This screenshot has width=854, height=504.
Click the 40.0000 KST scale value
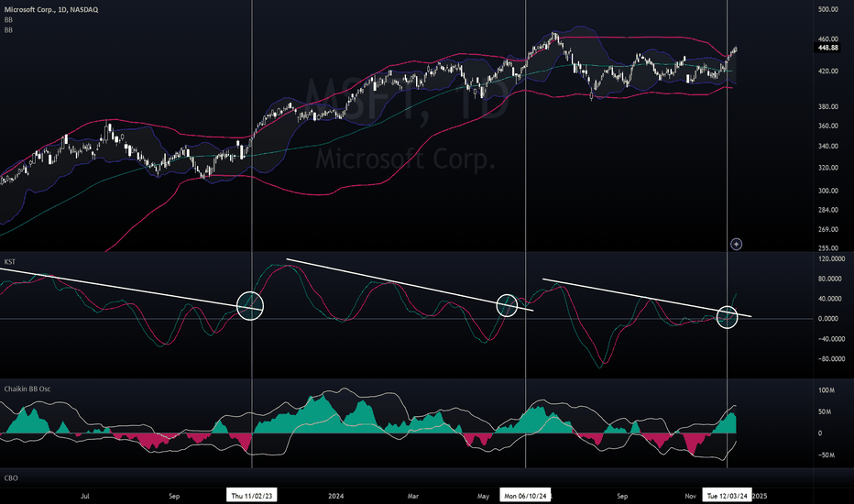tap(829, 299)
